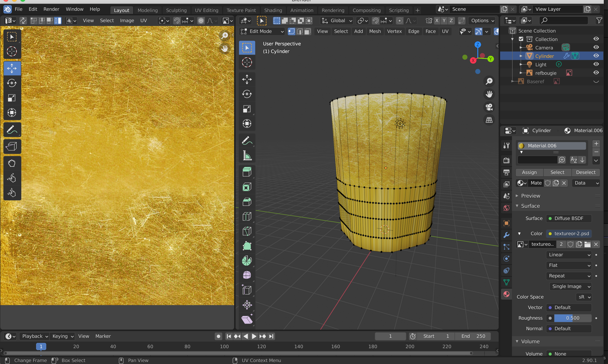Open Global transform orientation dropdown
This screenshot has height=364, width=608.
coord(337,21)
